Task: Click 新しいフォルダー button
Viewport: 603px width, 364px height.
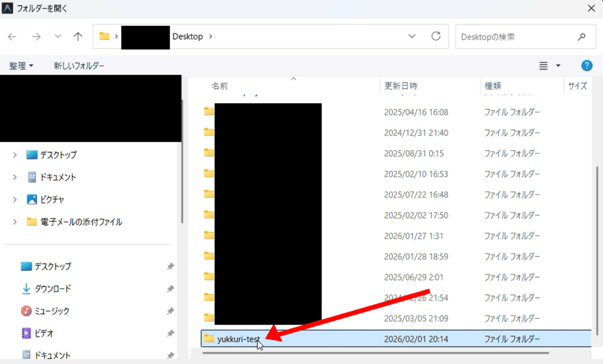Action: (79, 66)
